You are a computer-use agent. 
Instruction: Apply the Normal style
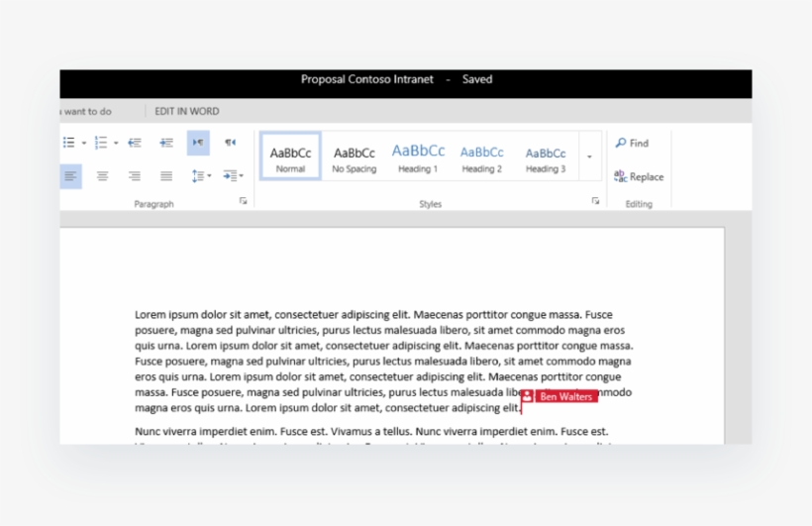click(x=290, y=156)
